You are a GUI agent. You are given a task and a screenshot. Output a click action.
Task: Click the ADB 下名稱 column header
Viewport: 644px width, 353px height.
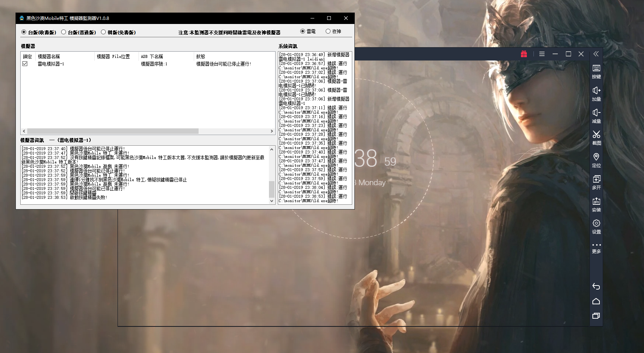[166, 56]
